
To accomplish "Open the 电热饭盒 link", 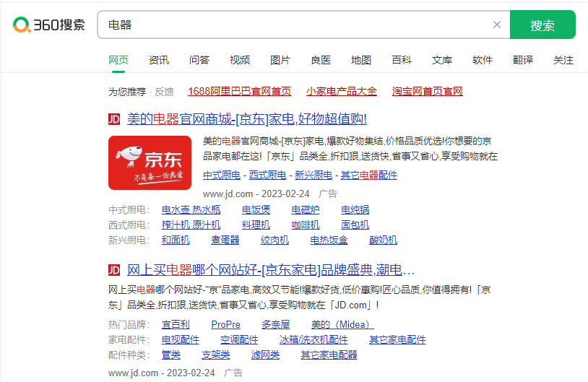I will 329,240.
